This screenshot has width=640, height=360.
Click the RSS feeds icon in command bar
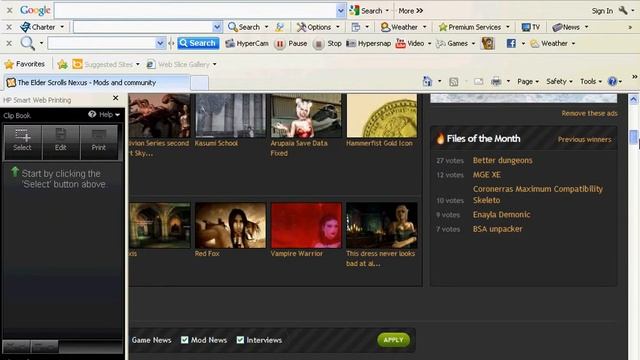(453, 82)
